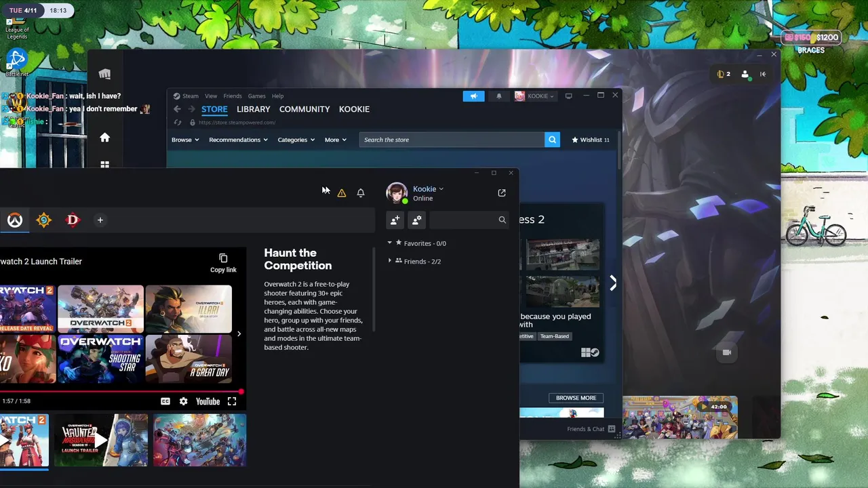Open video on YouTube logo
The image size is (868, 488).
[208, 401]
